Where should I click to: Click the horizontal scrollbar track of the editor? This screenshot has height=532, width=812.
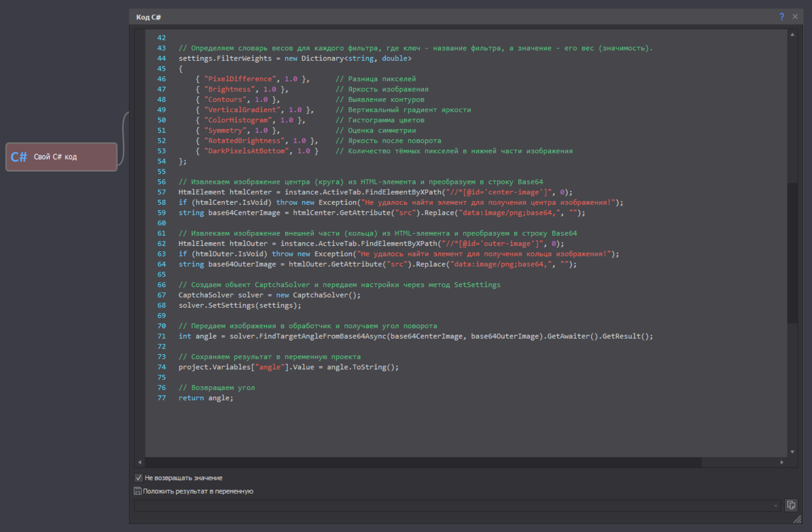click(741, 462)
